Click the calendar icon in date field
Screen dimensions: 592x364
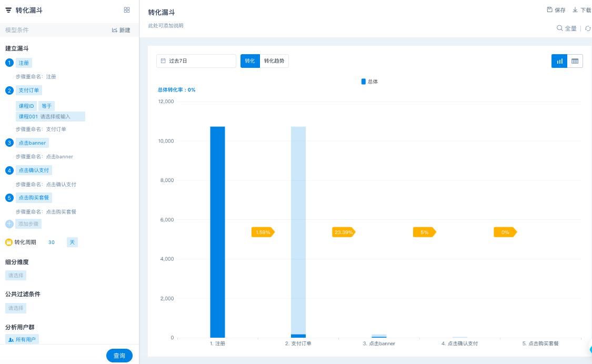click(164, 61)
